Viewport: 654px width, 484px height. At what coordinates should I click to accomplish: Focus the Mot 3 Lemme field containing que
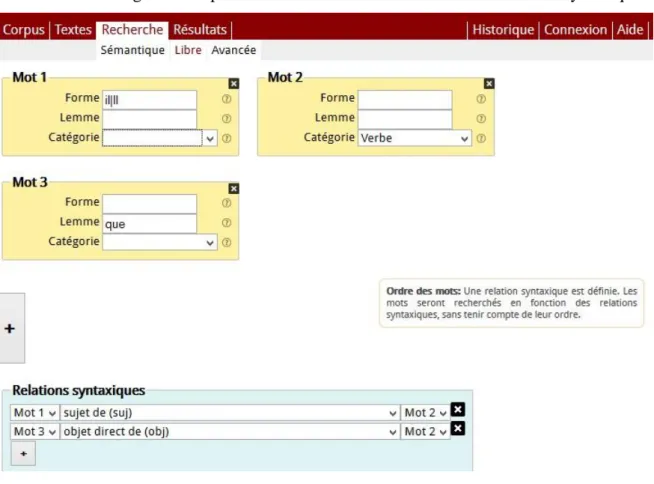tap(149, 224)
